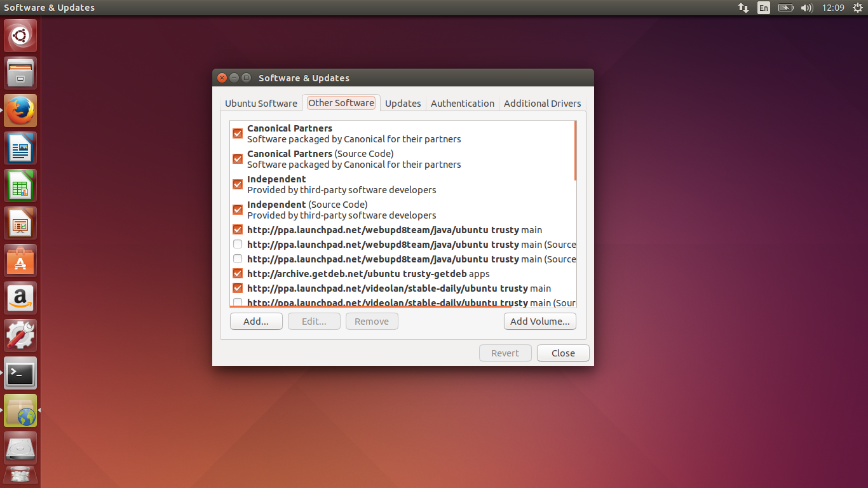Open the Ubuntu Dash search launcher

click(20, 36)
